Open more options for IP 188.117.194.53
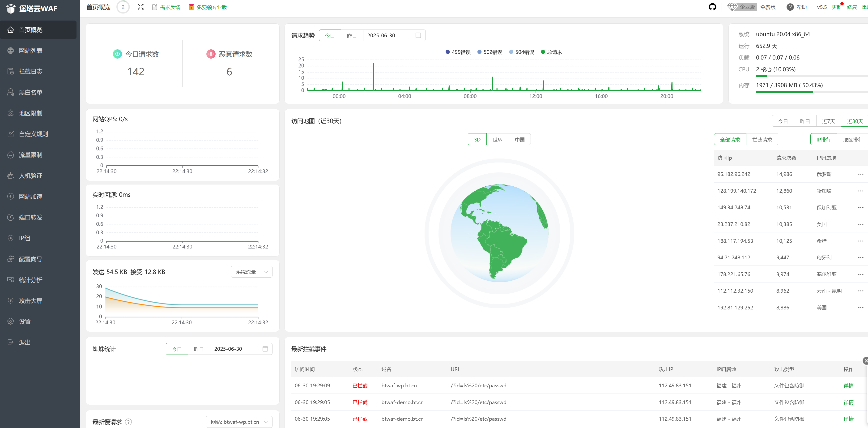This screenshot has height=428, width=868. (861, 241)
